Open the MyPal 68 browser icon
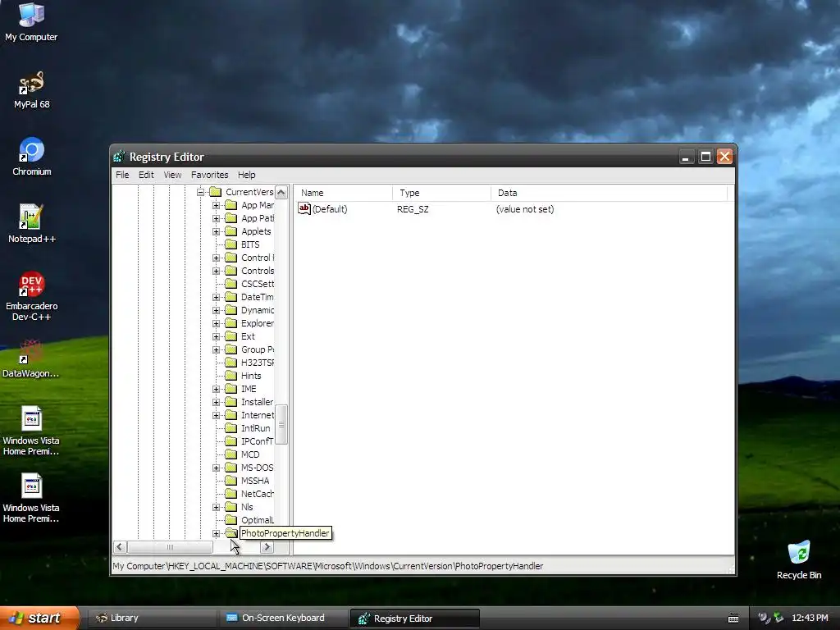This screenshot has width=840, height=630. pos(31,83)
